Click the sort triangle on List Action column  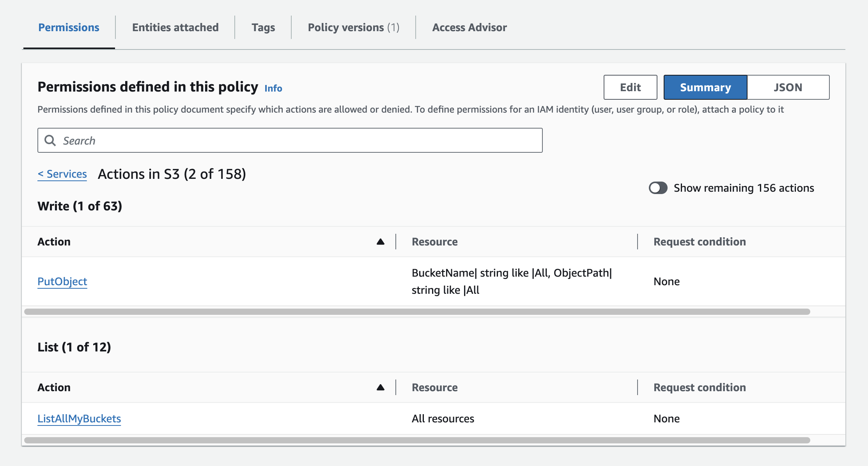pyautogui.click(x=380, y=387)
